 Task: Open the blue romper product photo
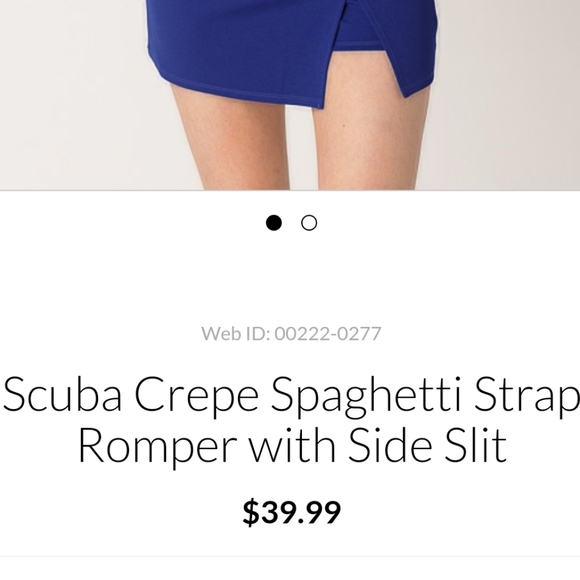(290, 95)
